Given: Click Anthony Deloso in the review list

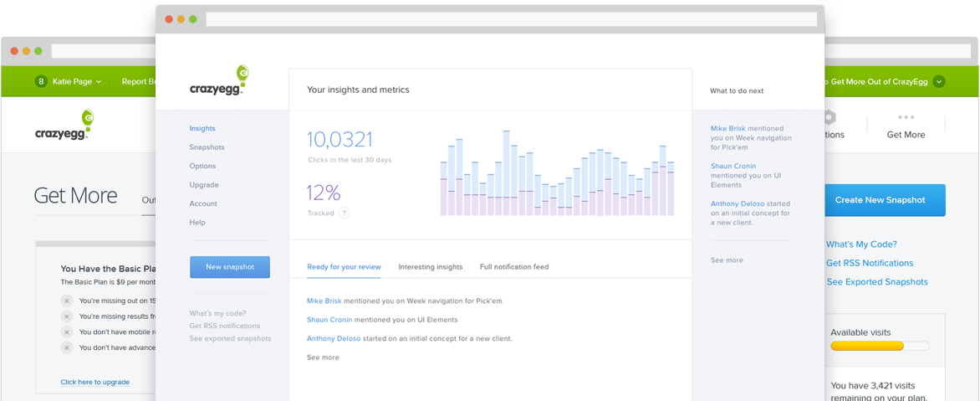Looking at the screenshot, I should tap(334, 338).
